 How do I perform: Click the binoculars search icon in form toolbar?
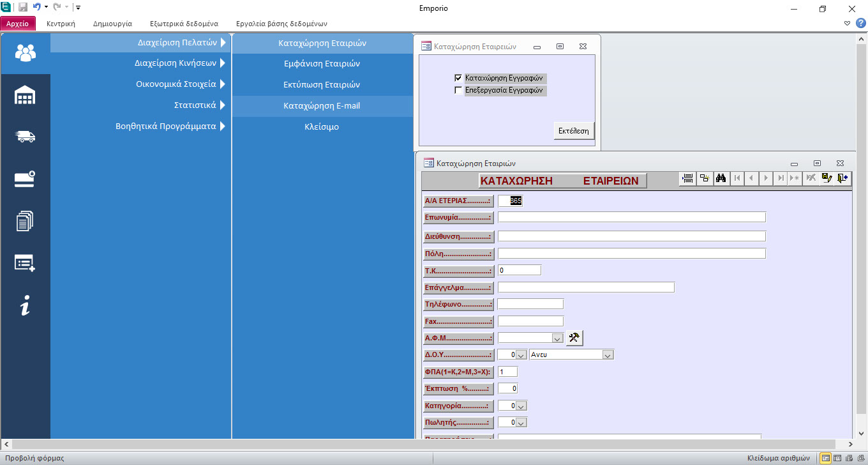[721, 179]
